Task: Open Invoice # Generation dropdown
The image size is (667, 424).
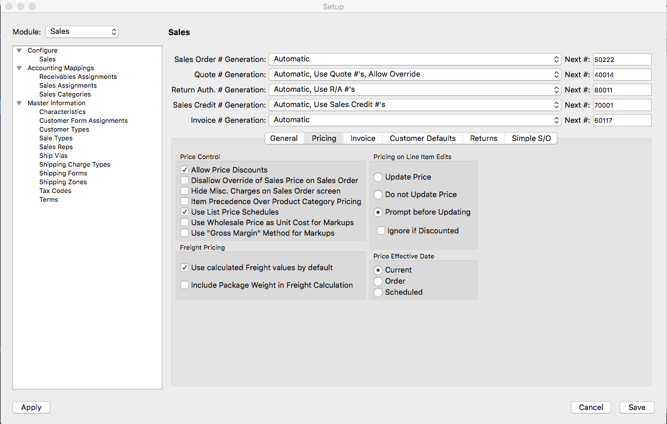Action: coord(415,120)
